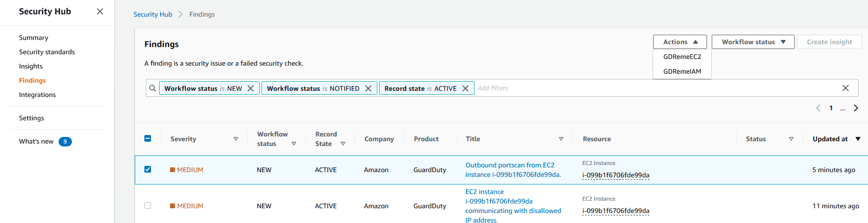Click GuardDuty in the Outbound portscan row
Screen dimensions: 868x223
coord(430,170)
